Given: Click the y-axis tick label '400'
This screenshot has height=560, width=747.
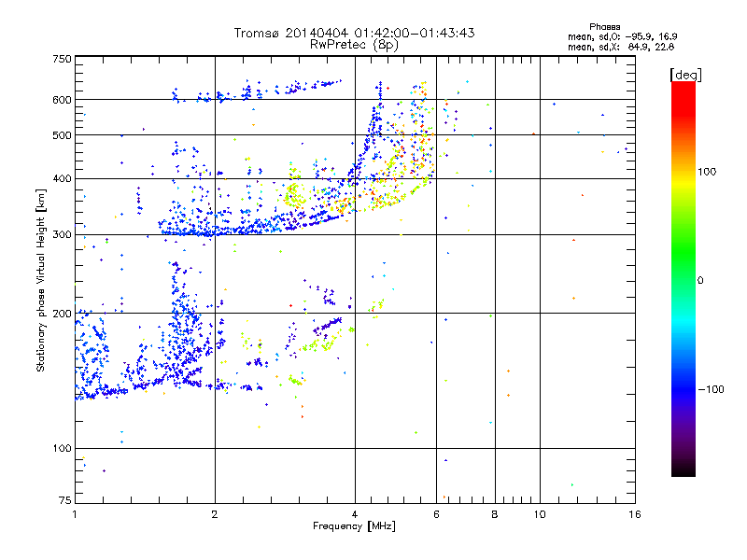Looking at the screenshot, I should (62, 178).
